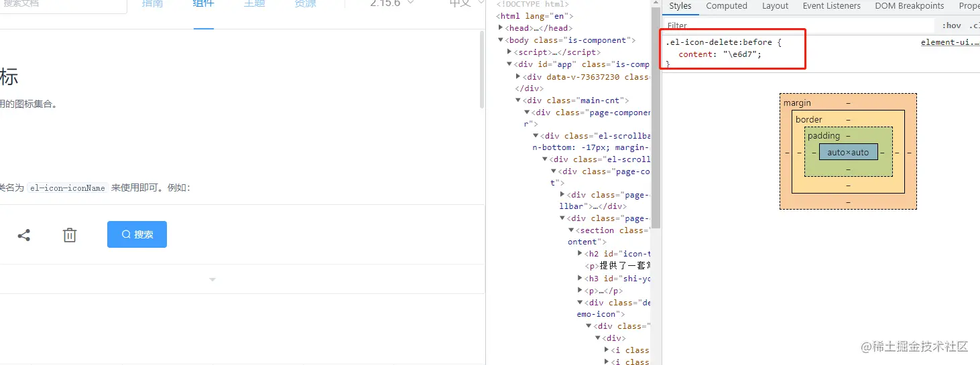Screen dimensions: 980x365
Task: Switch to the Computed tab
Action: point(726,6)
